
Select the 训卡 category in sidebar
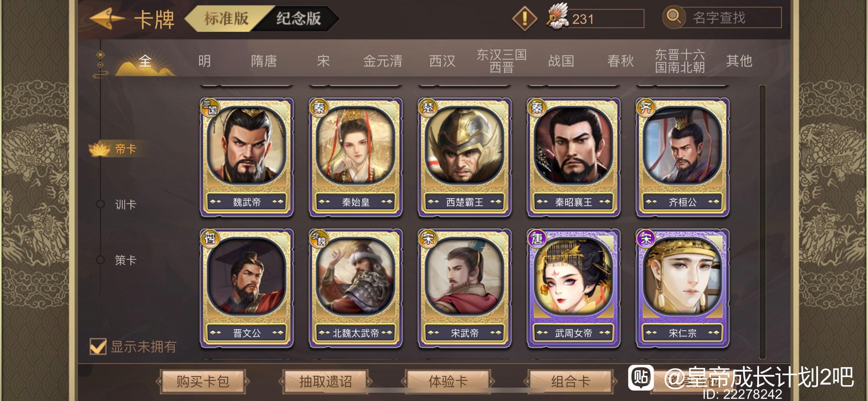click(x=125, y=205)
